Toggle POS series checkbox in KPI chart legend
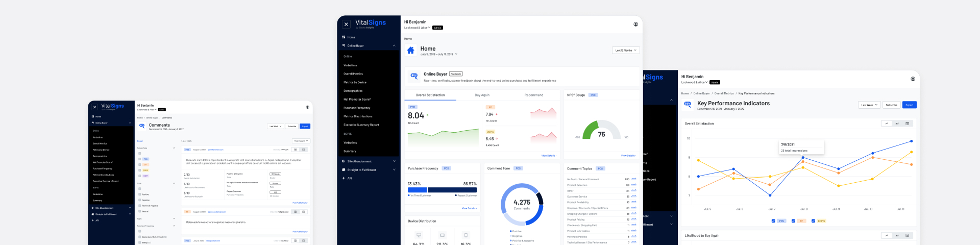Viewport: 980px width, 245px height. point(773,221)
